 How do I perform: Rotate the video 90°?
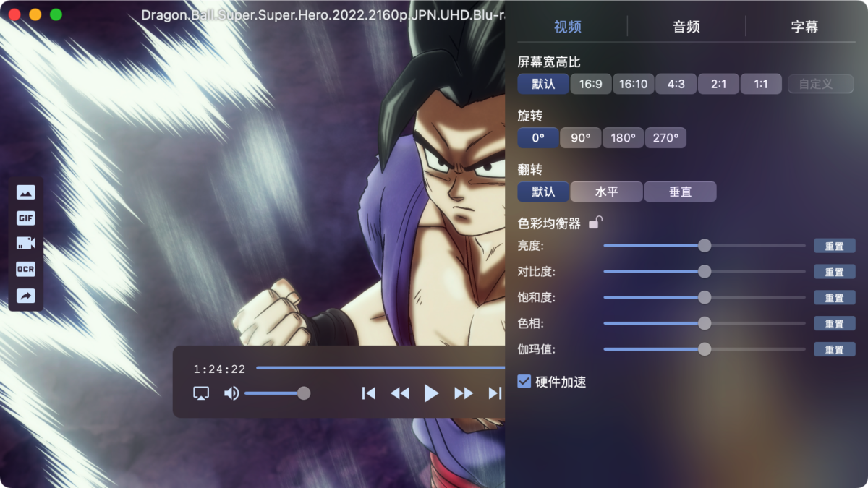click(581, 137)
